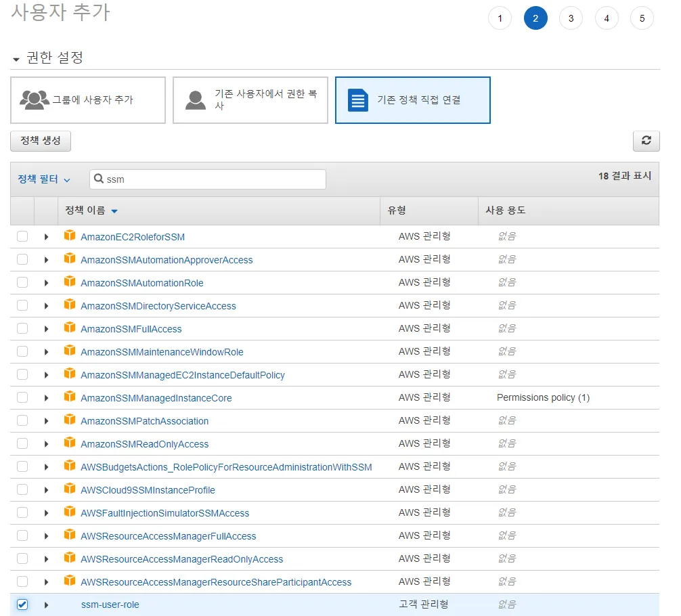
Task: Go to wizard step 3
Action: [571, 18]
